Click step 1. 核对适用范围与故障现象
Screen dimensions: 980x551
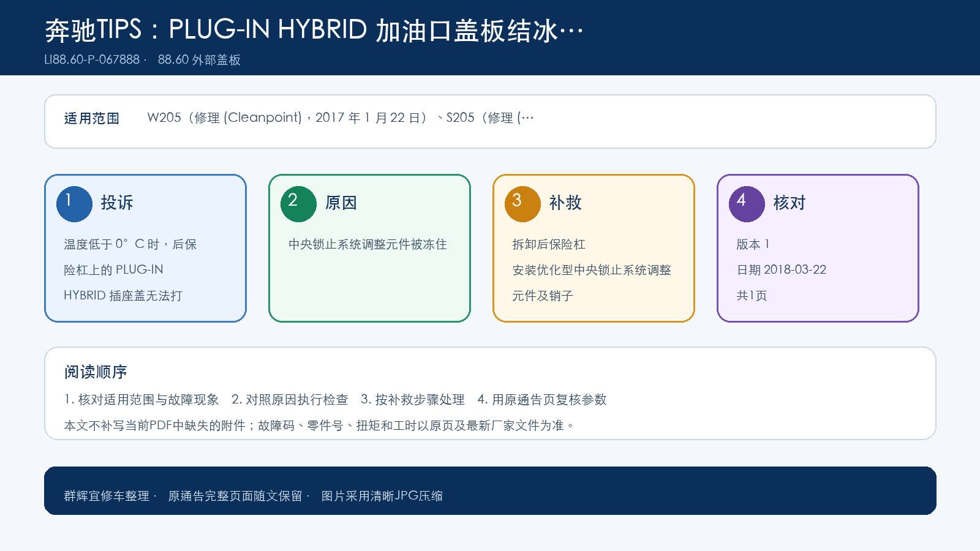[141, 400]
